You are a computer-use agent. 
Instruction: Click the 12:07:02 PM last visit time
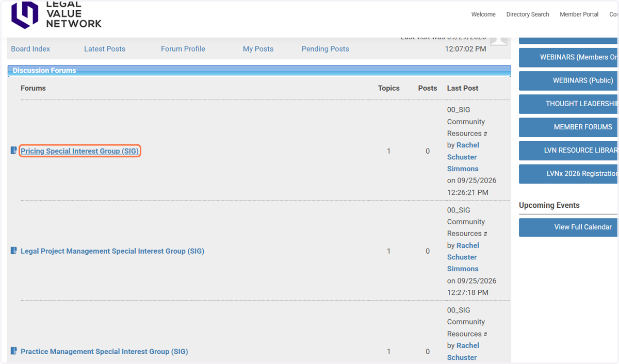coord(465,49)
